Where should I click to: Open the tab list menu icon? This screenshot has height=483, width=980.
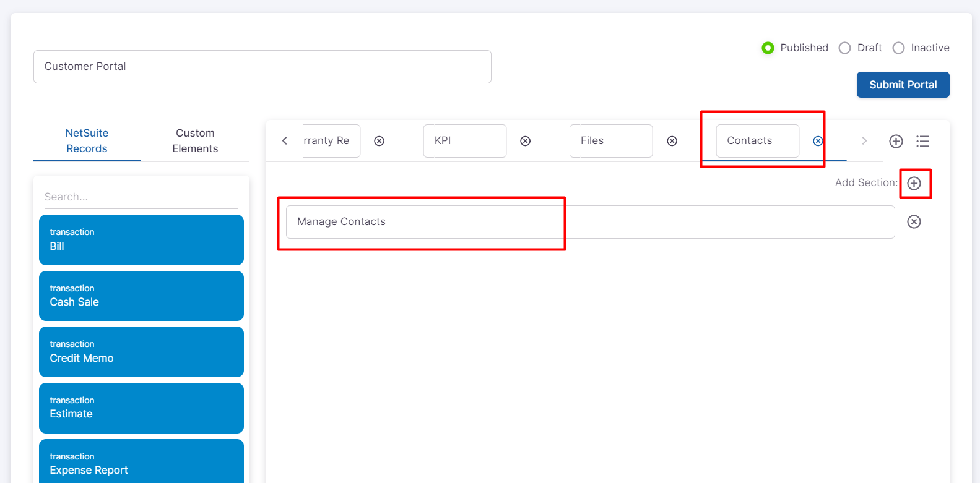[923, 141]
